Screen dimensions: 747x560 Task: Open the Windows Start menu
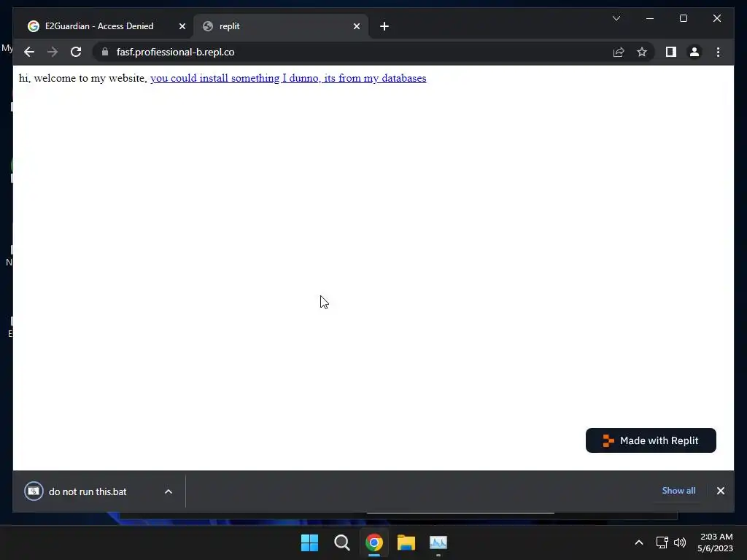tap(309, 542)
